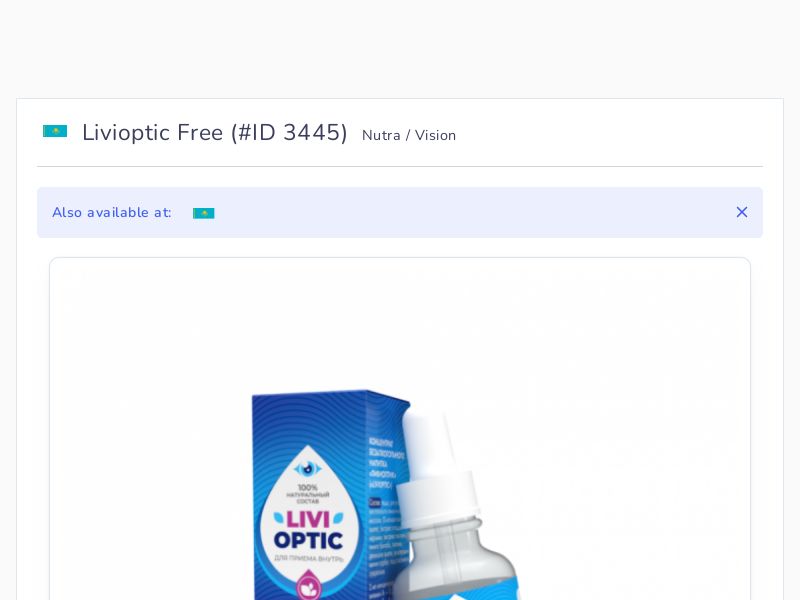Dismiss the Also available at banner

(742, 212)
